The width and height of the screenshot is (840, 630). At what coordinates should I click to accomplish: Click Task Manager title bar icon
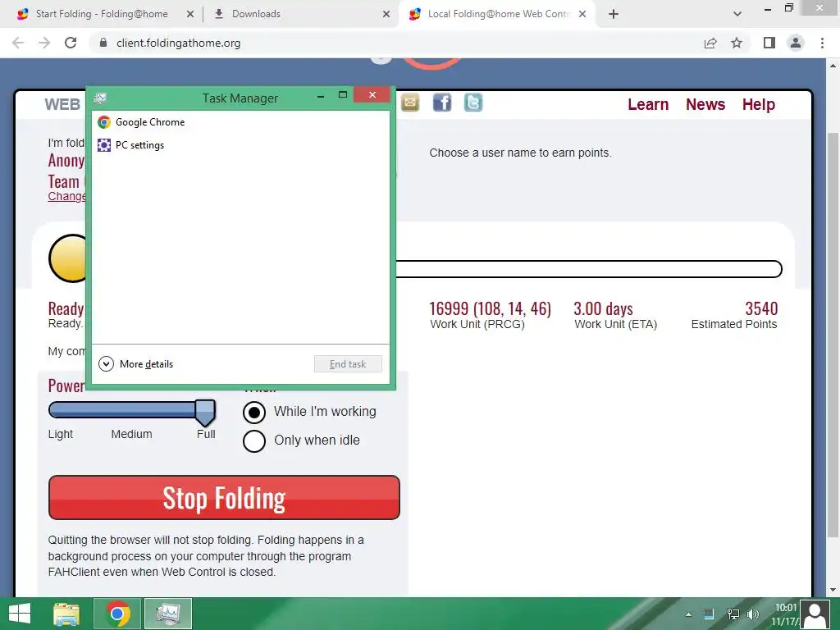100,98
